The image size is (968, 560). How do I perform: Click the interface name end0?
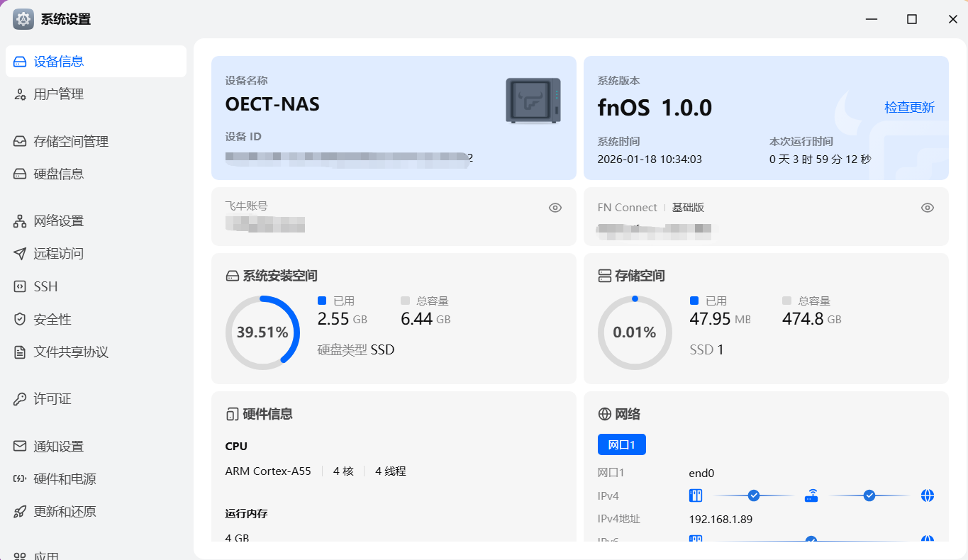pos(701,473)
